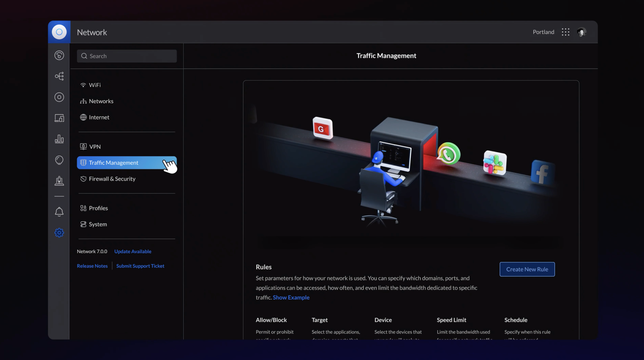The image size is (644, 360).
Task: Click the Create New Rule button
Action: coord(527,269)
